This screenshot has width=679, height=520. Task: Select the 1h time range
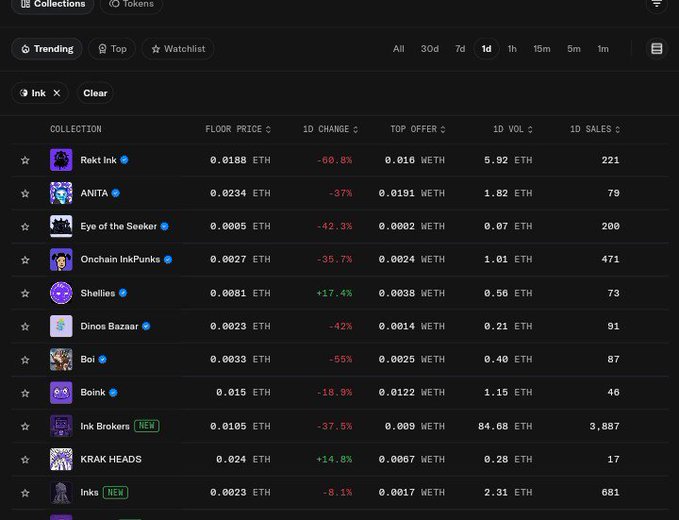tap(512, 49)
